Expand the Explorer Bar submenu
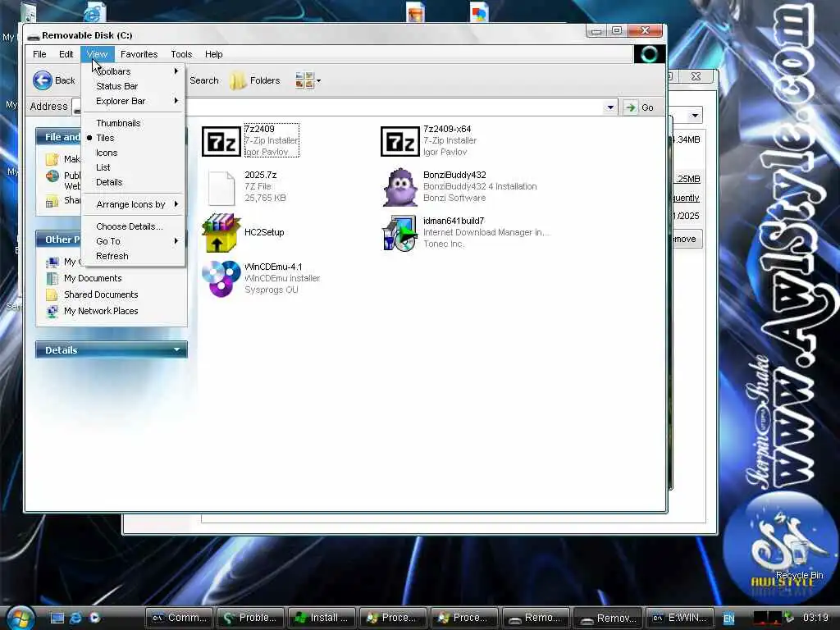The image size is (840, 630). [x=132, y=101]
